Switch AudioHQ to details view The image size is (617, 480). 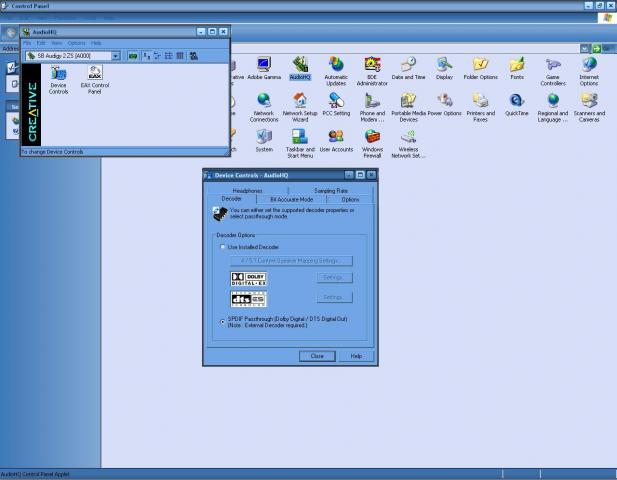coord(180,56)
